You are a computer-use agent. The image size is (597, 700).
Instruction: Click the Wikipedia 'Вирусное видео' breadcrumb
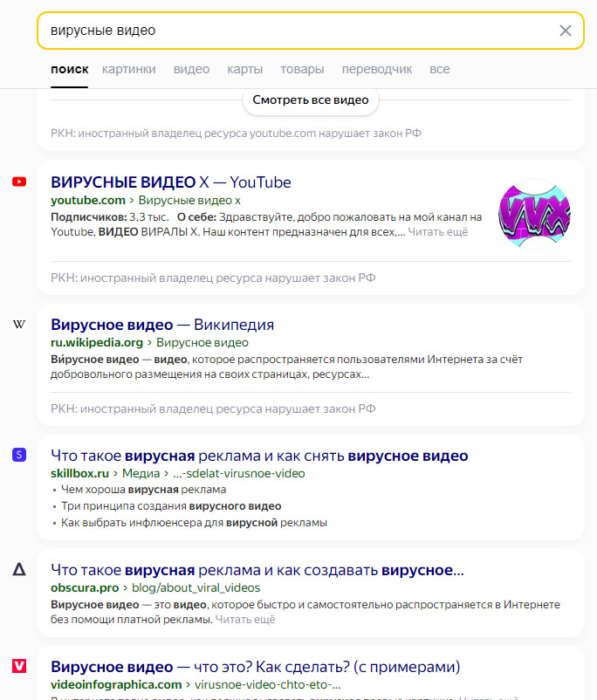[202, 343]
